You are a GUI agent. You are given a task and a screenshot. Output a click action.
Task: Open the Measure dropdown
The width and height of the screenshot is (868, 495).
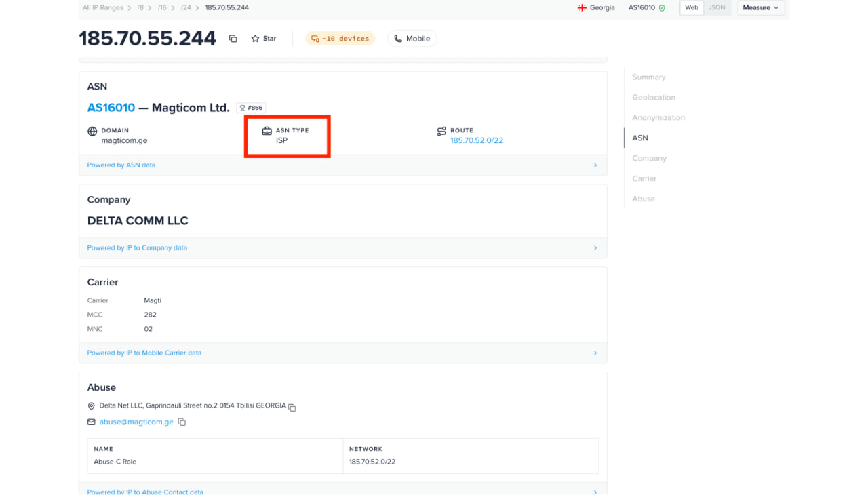click(761, 8)
